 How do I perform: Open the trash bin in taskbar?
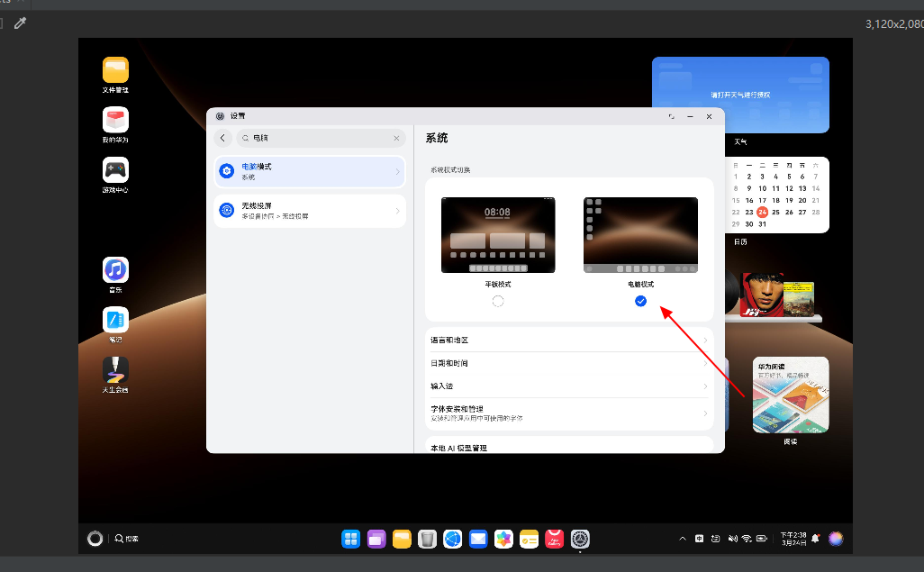point(428,539)
